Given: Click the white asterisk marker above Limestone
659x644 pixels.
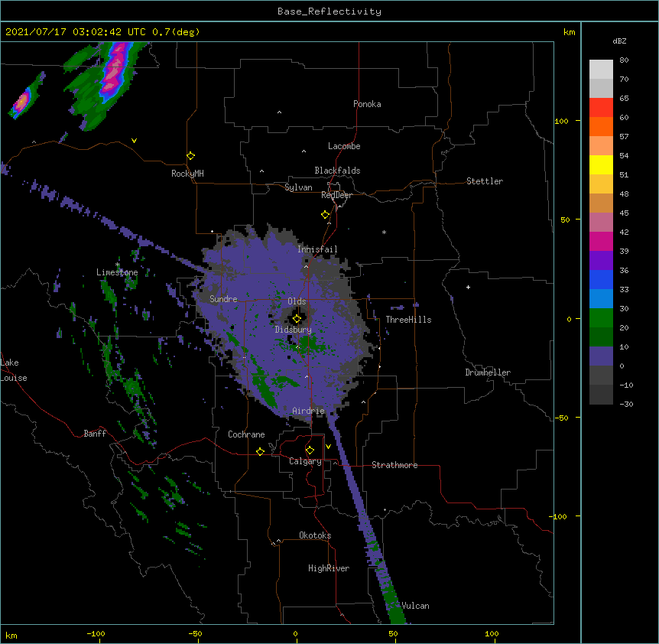Looking at the screenshot, I should click(118, 265).
